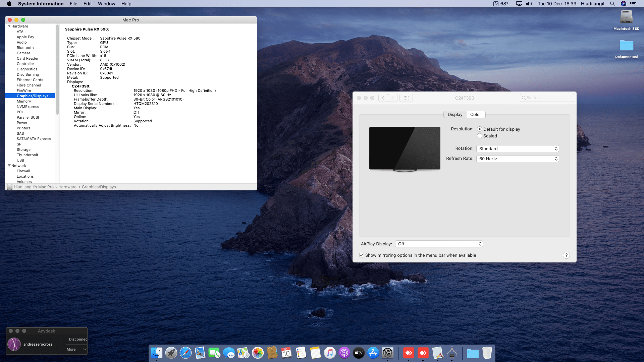Open Macintosh SSD drive icon on desktop
This screenshot has height=362, width=644.
click(626, 17)
